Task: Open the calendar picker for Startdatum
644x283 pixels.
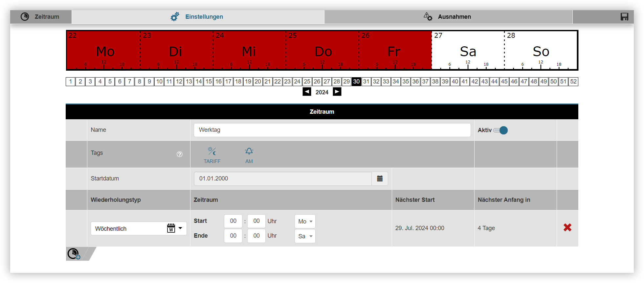Action: pos(380,178)
